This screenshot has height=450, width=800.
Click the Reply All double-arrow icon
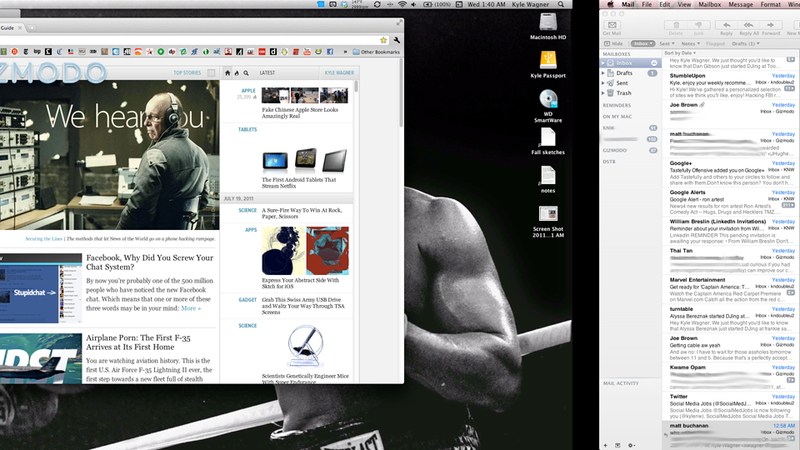748,25
